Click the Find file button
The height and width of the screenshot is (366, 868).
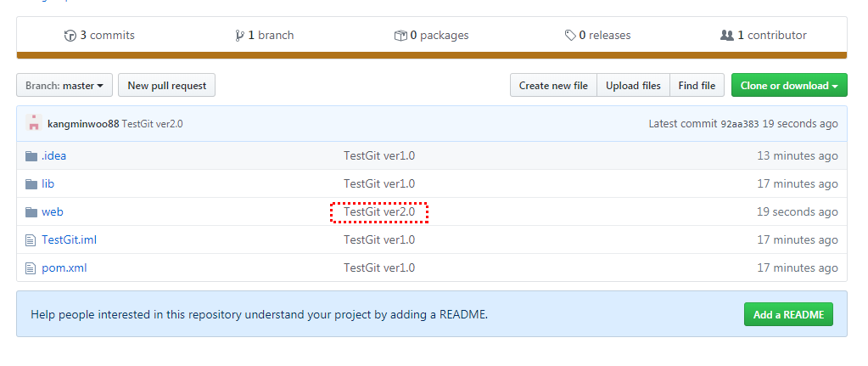697,85
